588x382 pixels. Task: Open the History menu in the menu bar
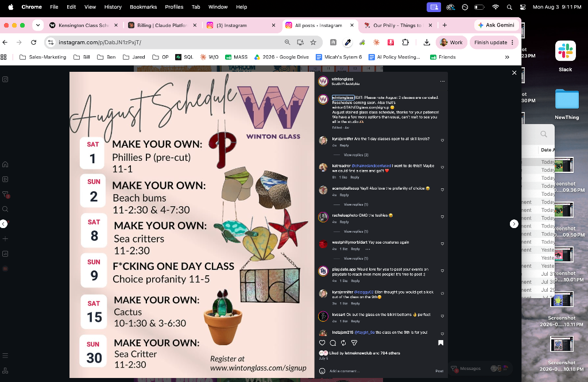[113, 7]
